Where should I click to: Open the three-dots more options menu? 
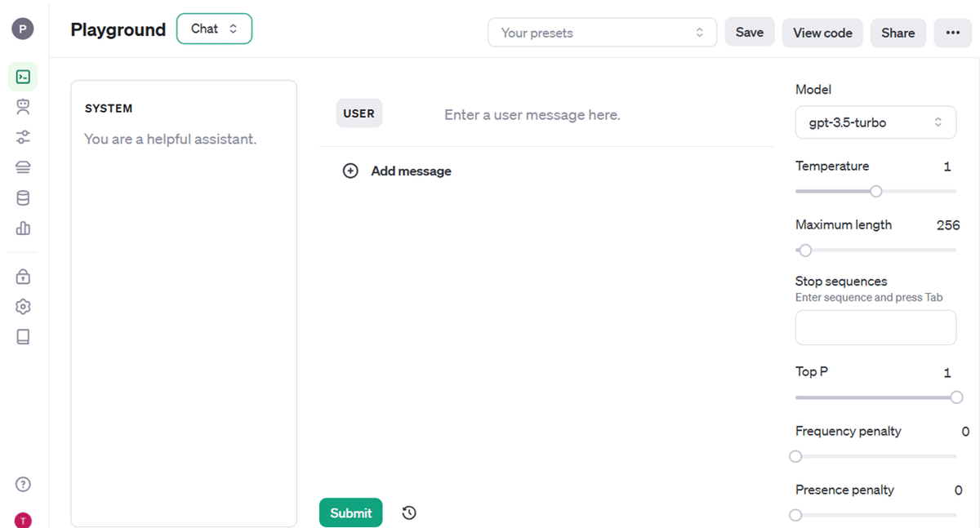952,33
